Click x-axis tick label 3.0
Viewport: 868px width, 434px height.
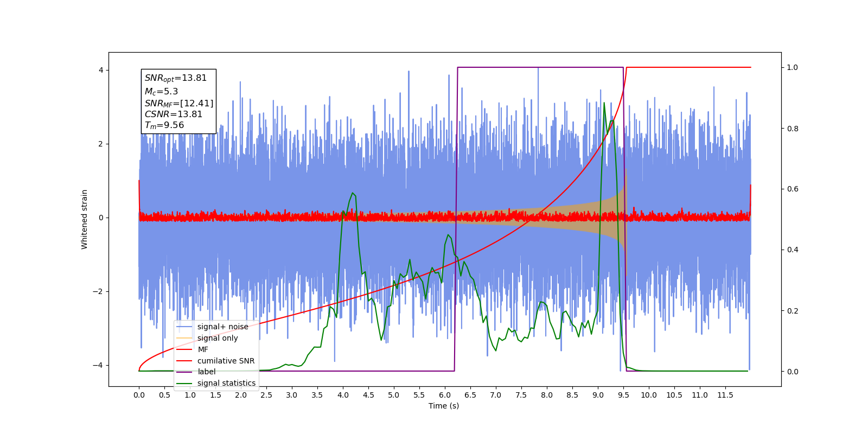[292, 395]
